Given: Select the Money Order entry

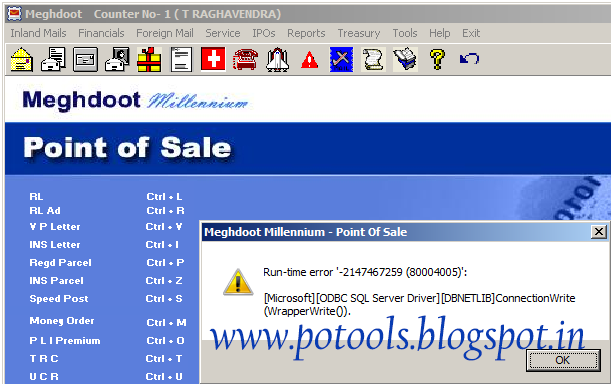Looking at the screenshot, I should pos(62,320).
